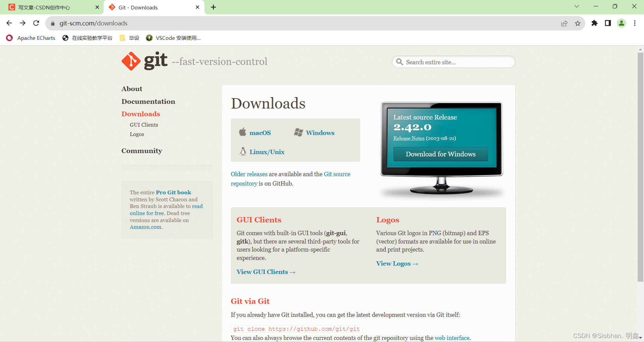Toggle the browser side panel icon
This screenshot has width=644, height=342.
[608, 23]
